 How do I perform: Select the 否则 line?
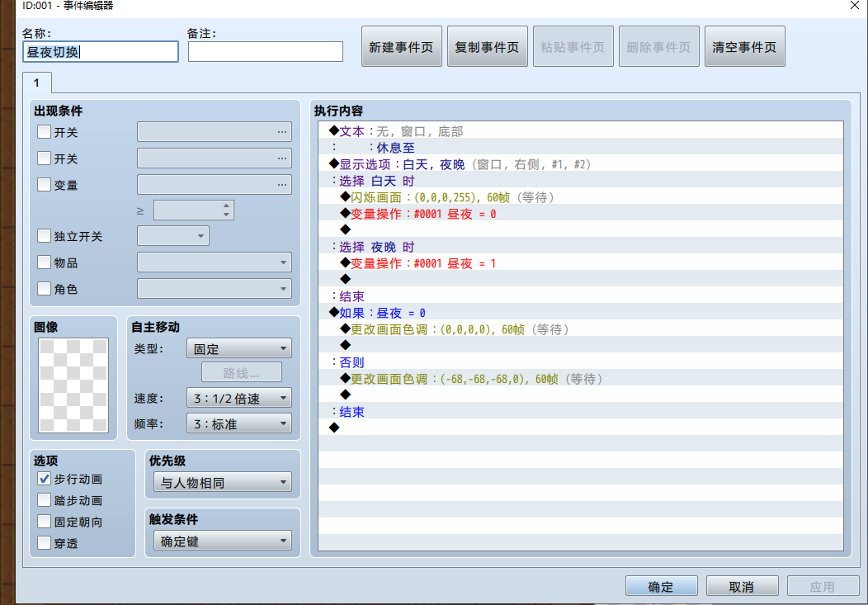pos(581,362)
